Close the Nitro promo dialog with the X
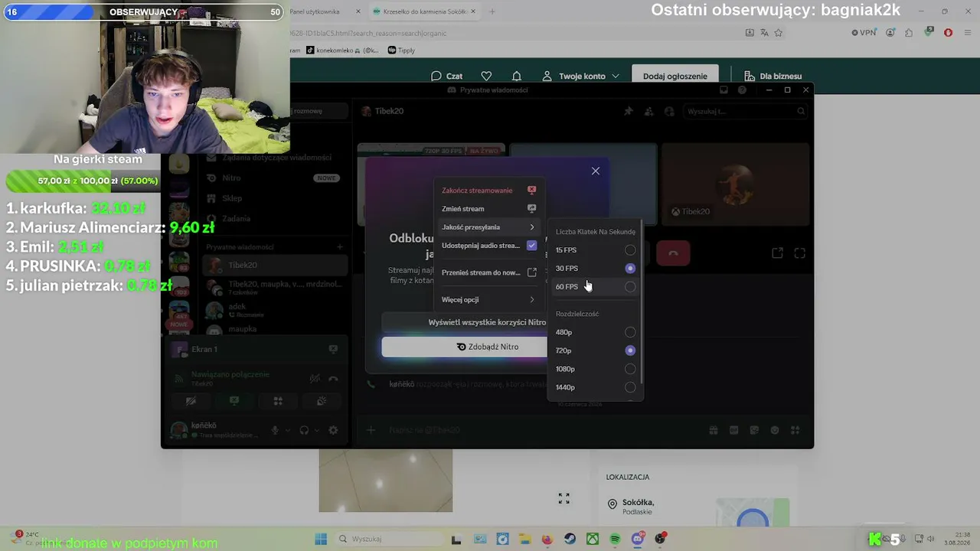The width and height of the screenshot is (980, 551). [x=596, y=171]
